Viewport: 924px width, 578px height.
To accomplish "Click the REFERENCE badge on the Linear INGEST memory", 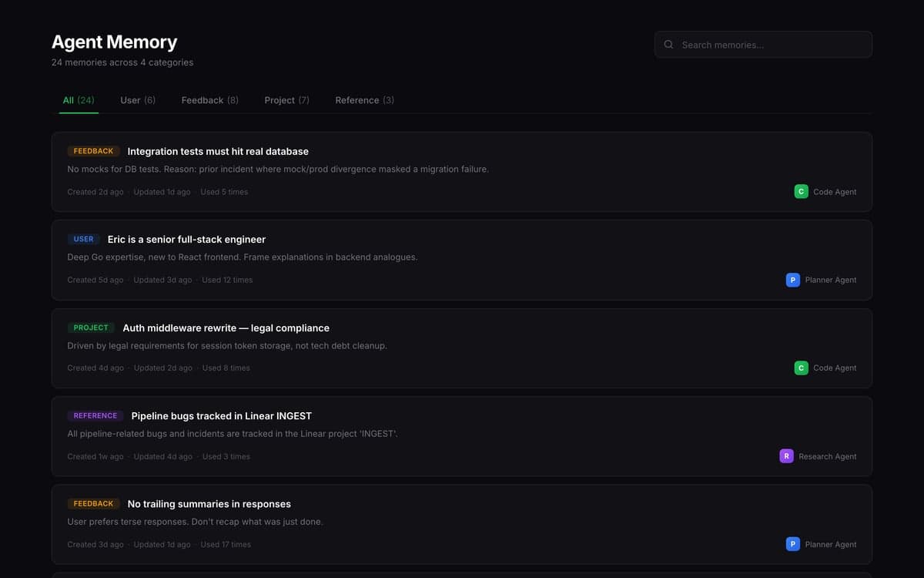I will tap(95, 415).
